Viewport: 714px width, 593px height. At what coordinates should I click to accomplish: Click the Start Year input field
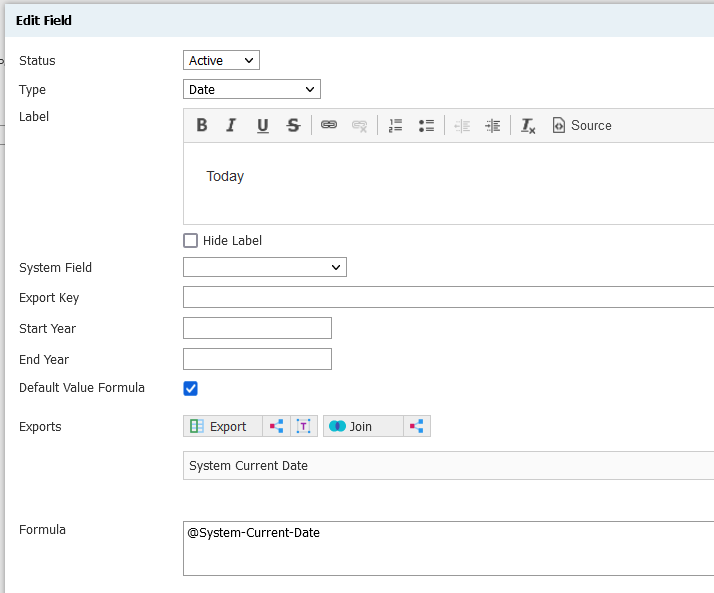(x=257, y=328)
